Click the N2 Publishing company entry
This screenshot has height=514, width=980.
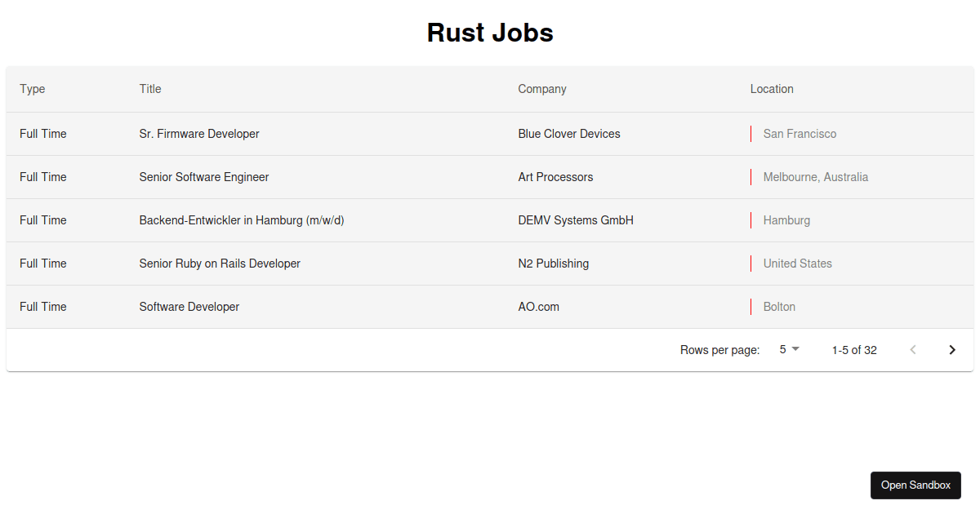553,263
